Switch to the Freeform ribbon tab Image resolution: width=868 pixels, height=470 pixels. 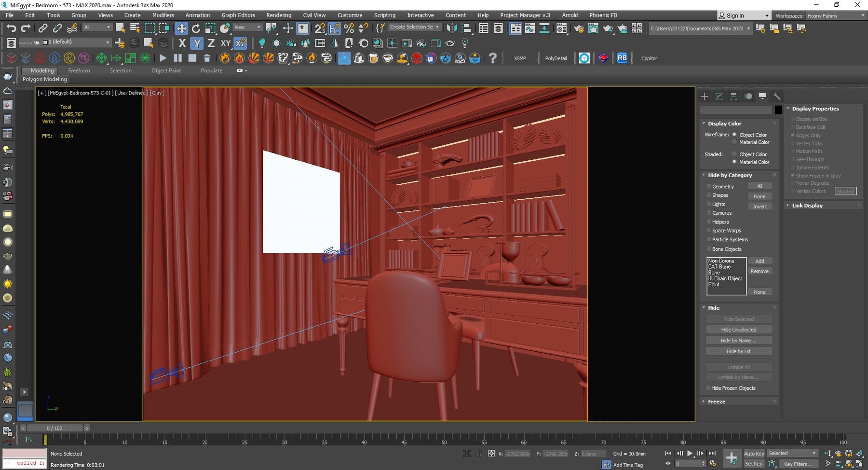click(x=79, y=70)
